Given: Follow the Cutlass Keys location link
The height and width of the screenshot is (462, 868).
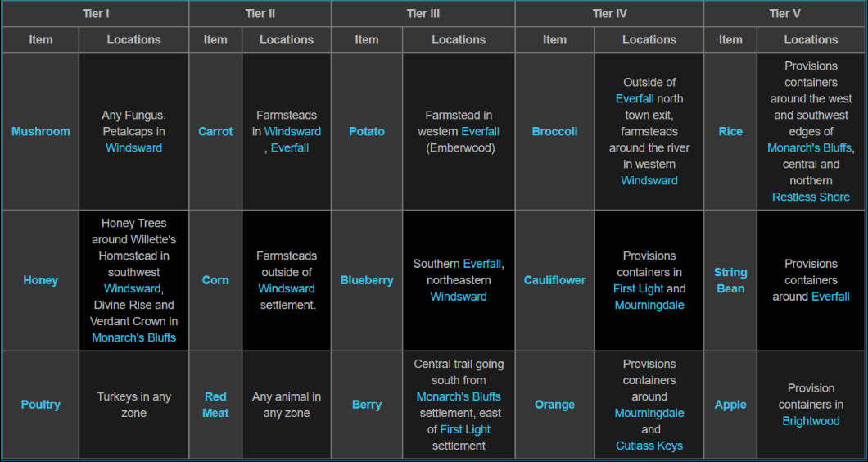Looking at the screenshot, I should [x=649, y=446].
